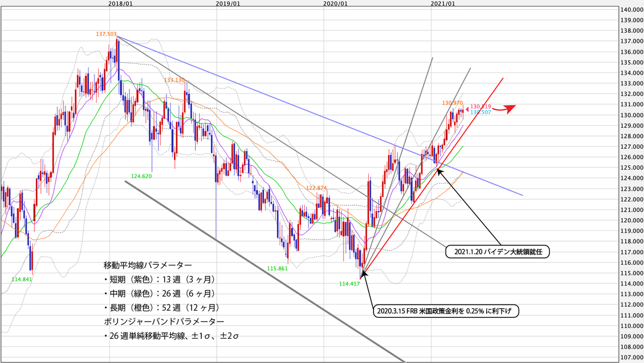
Task: Click the current price 130.519 label
Action: point(481,106)
